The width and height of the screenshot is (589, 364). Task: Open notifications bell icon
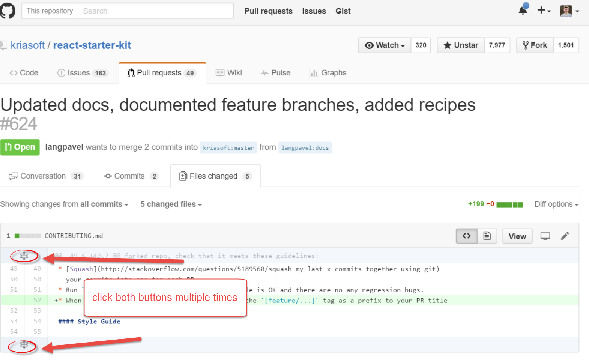click(523, 10)
